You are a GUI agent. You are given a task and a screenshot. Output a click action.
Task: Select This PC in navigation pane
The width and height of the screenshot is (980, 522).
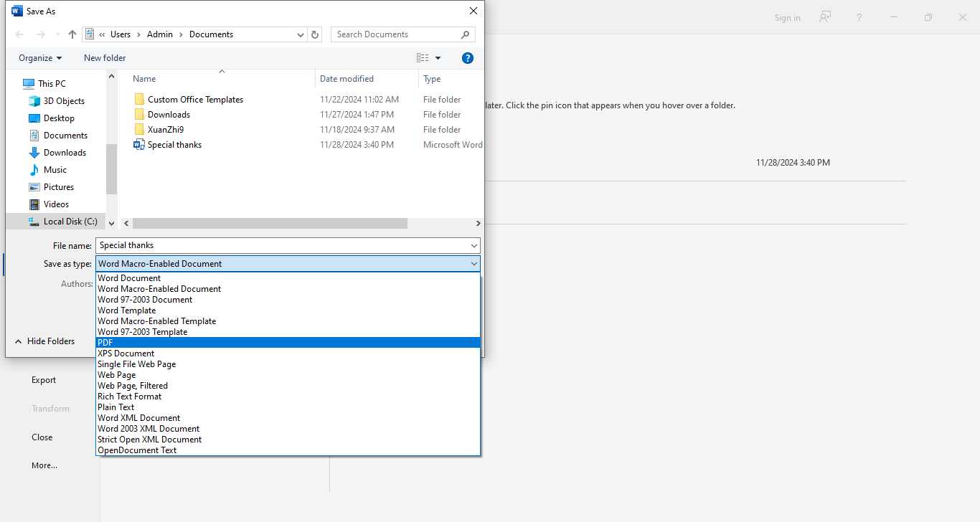coord(52,84)
